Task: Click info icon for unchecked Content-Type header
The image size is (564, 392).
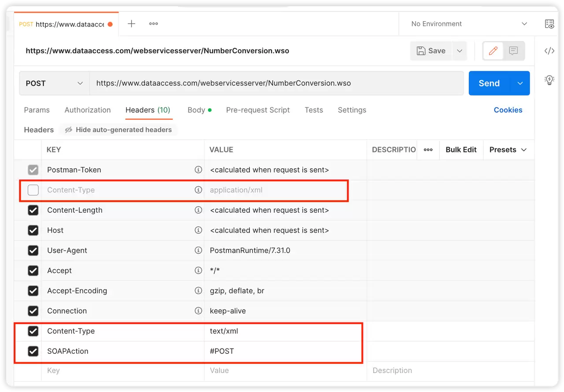Action: pos(198,190)
